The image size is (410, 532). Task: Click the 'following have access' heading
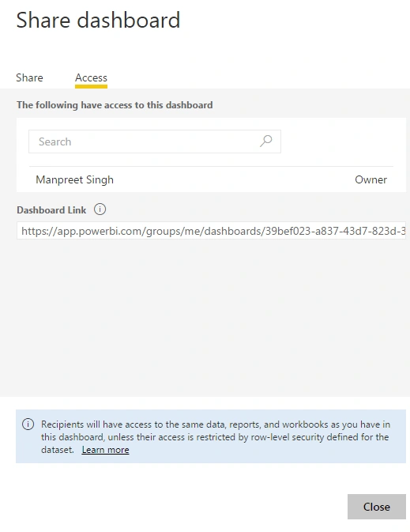[x=115, y=105]
